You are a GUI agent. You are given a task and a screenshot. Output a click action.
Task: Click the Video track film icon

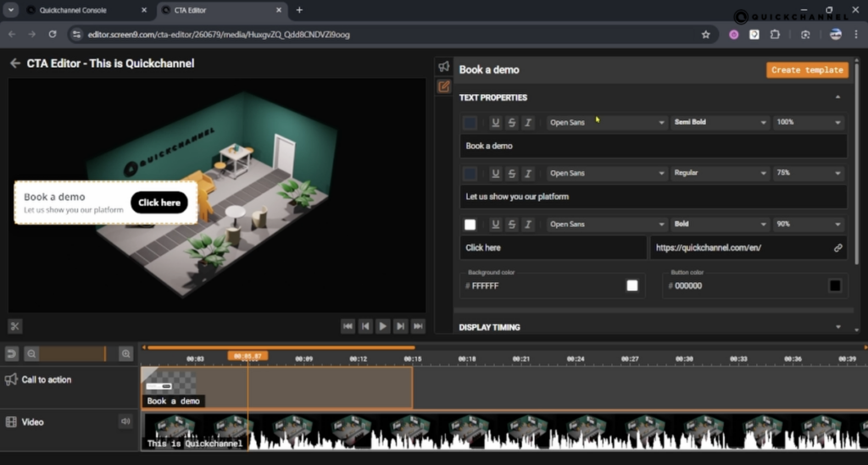coord(11,422)
